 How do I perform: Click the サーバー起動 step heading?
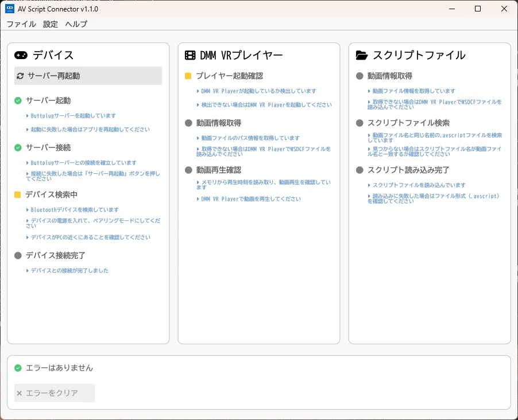[48, 100]
